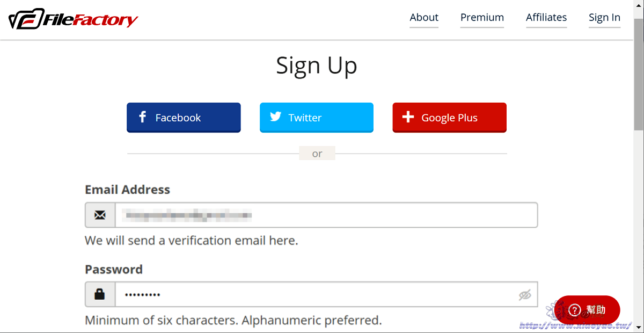Click the padlock icon beside password field

[x=100, y=294]
